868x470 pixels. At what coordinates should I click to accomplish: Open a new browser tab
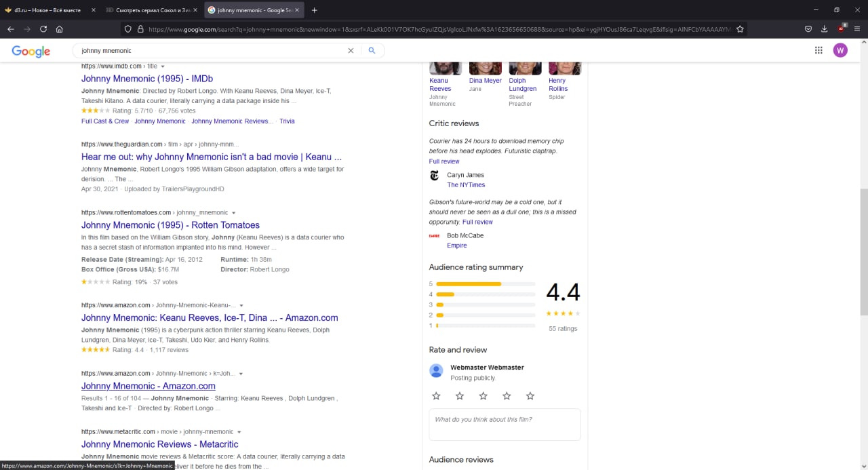point(314,10)
